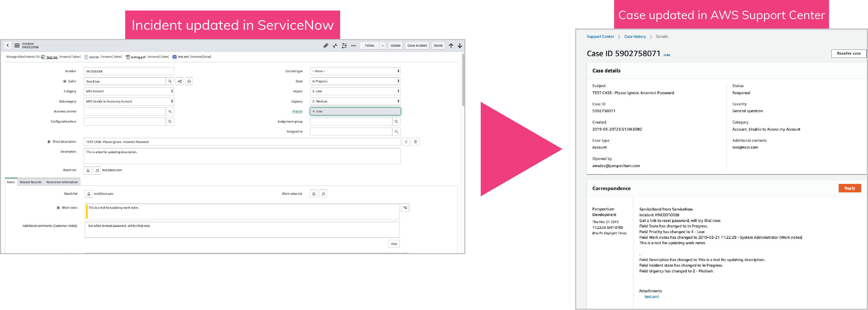Toggle the journal field layout icon beside Work notes
Viewport: 868px width, 310px height.
[405, 208]
